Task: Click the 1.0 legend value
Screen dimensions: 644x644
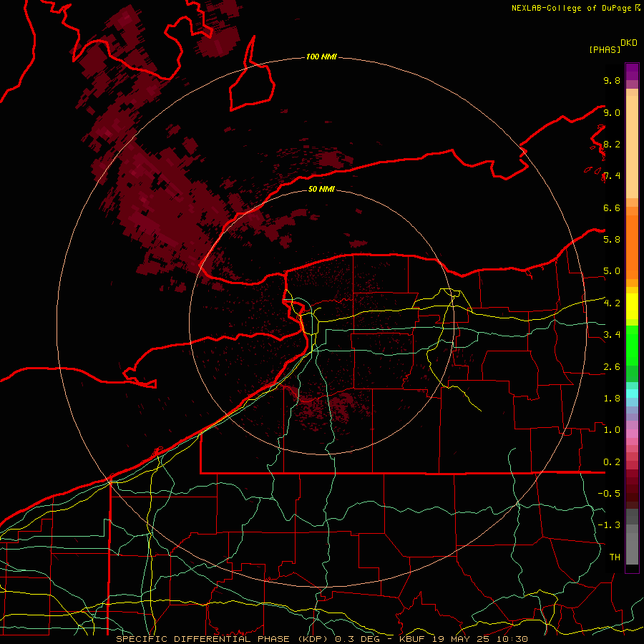Action: (612, 430)
